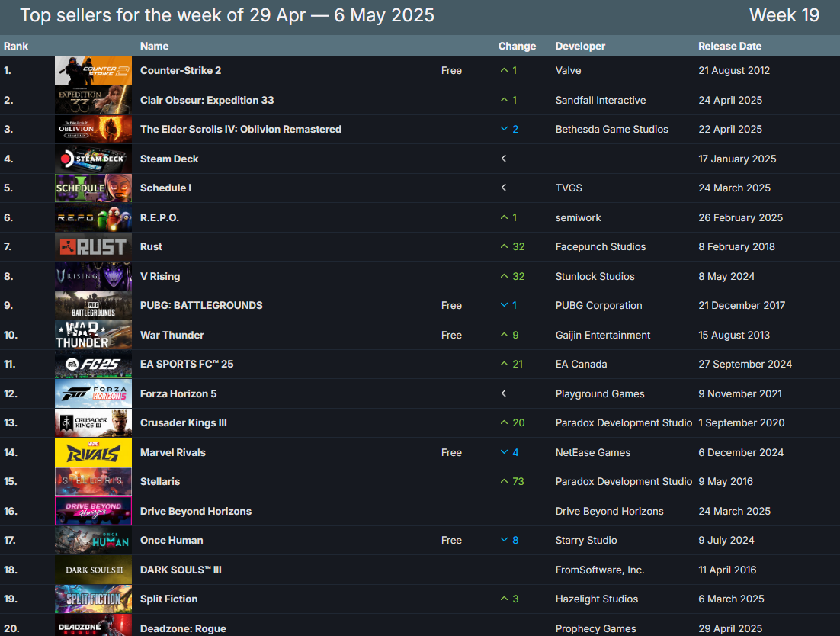This screenshot has height=636, width=840.
Task: Sort by the Name column header
Action: click(x=155, y=47)
